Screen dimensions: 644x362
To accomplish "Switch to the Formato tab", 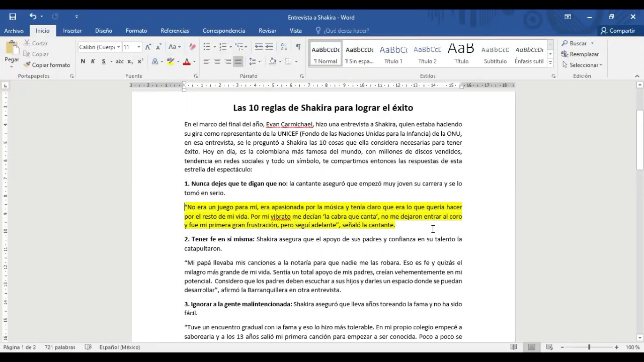I will [x=136, y=31].
